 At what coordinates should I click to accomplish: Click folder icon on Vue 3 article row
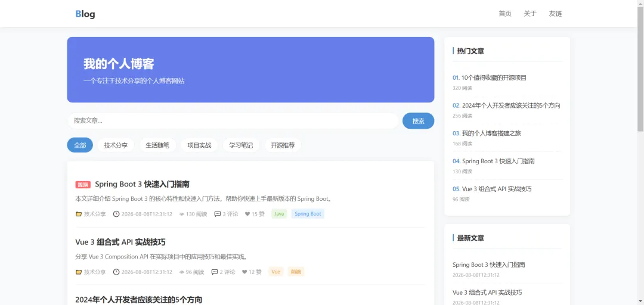(79, 272)
